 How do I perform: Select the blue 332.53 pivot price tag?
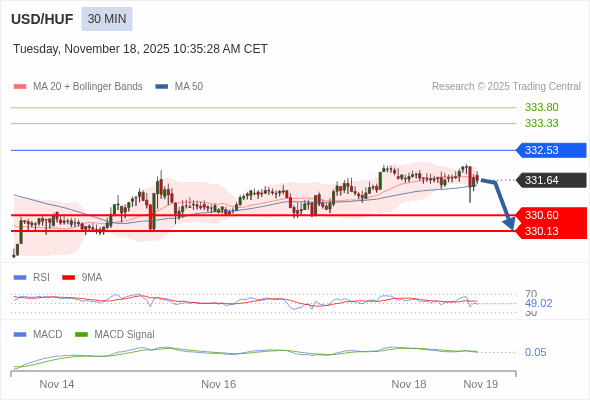[551, 150]
